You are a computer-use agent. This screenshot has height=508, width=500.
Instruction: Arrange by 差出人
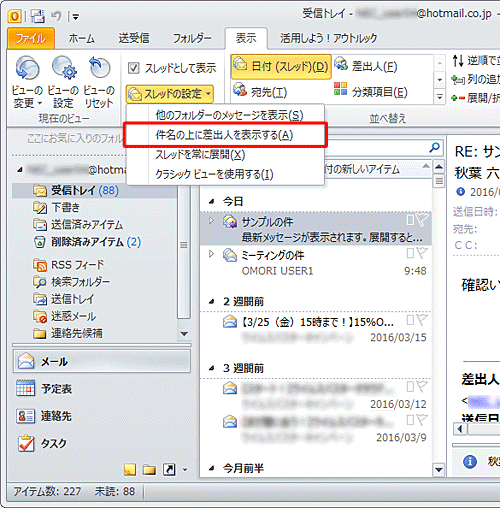[x=366, y=66]
